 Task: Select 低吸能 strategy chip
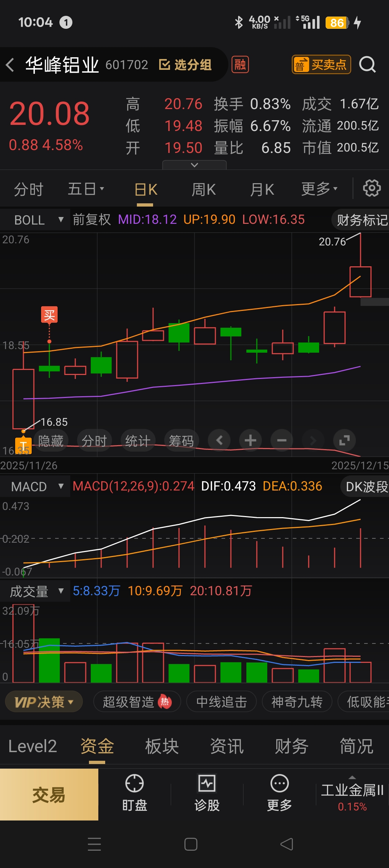click(364, 702)
